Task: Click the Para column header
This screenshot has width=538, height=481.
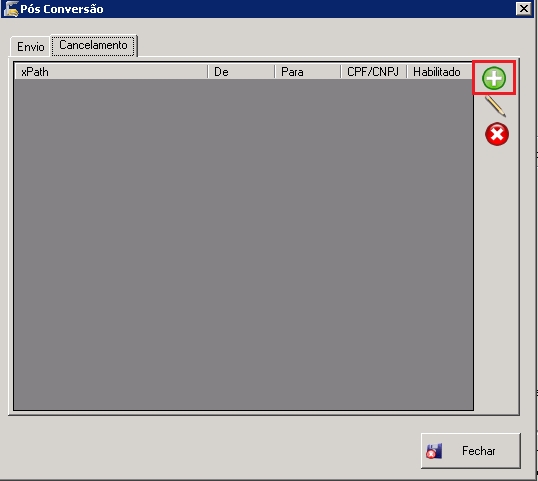Action: coord(307,72)
